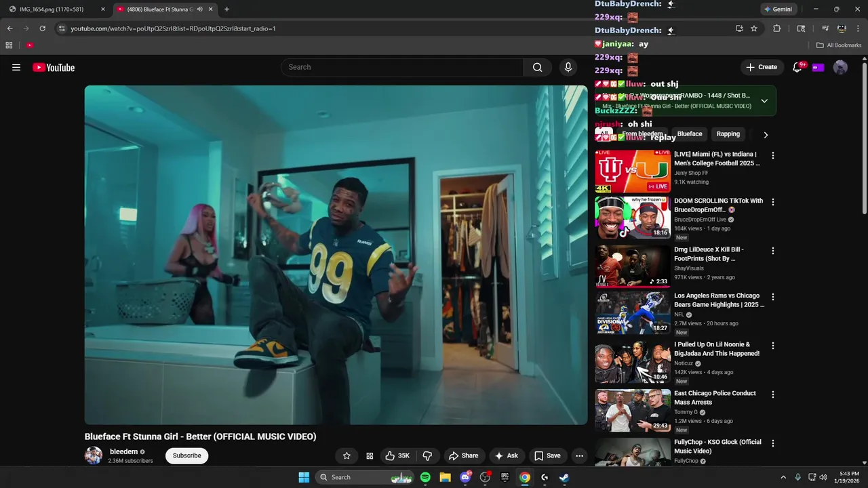Open Rams vs Chicago Bears highlights thumbnail
Image resolution: width=868 pixels, height=488 pixels.
click(x=633, y=312)
